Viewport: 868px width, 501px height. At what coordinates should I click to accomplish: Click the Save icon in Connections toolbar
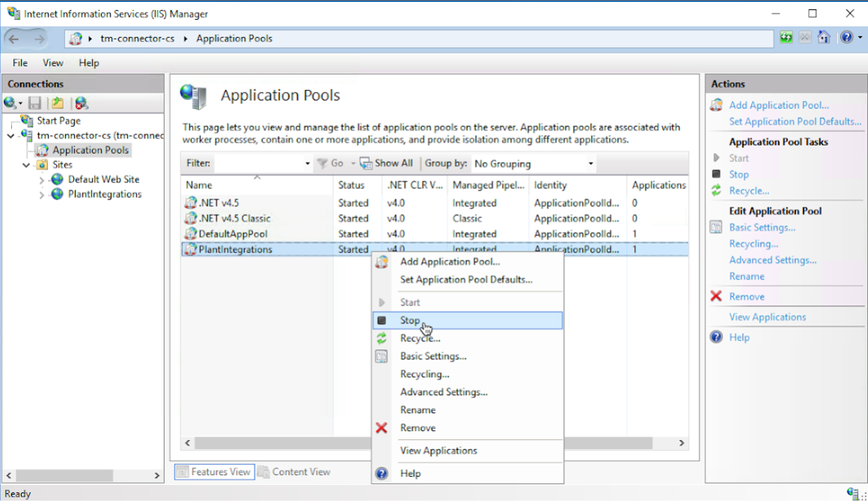(35, 103)
